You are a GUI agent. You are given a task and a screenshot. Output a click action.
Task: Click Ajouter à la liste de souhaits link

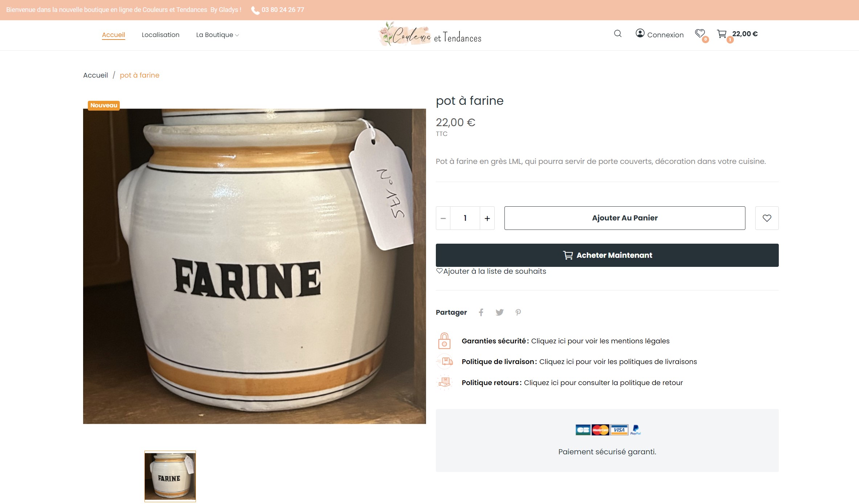(x=491, y=271)
